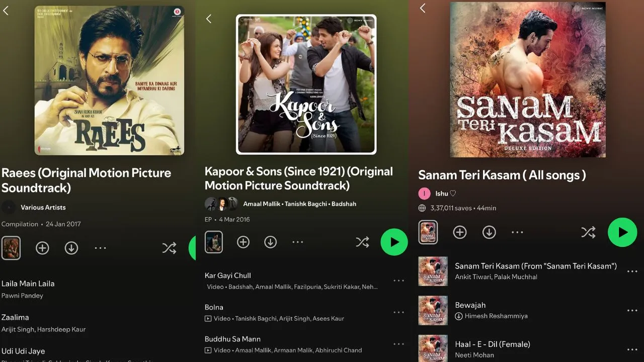The width and height of the screenshot is (644, 362).
Task: Open the Raees album cover art
Action: [x=109, y=80]
